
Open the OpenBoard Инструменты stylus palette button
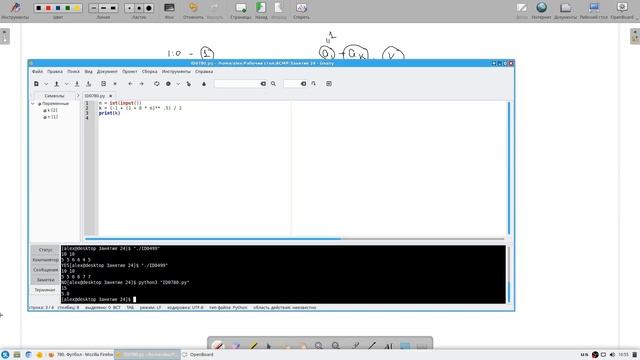(x=15, y=10)
